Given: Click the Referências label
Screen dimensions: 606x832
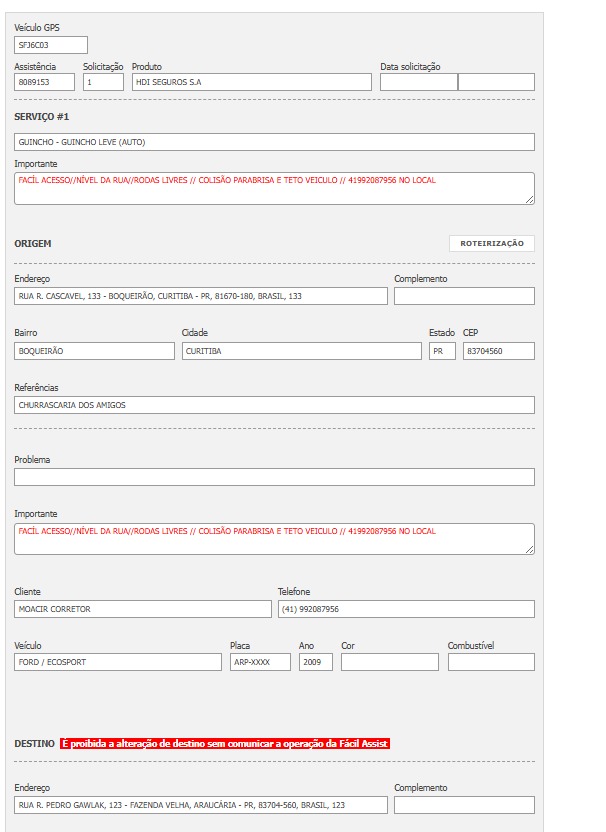Looking at the screenshot, I should tap(36, 388).
